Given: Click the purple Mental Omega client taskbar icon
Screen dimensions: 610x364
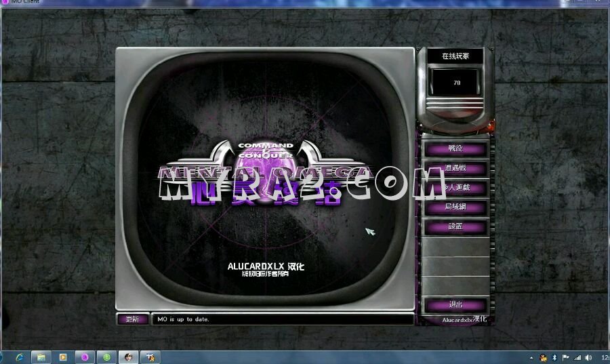Looking at the screenshot, I should tap(85, 357).
